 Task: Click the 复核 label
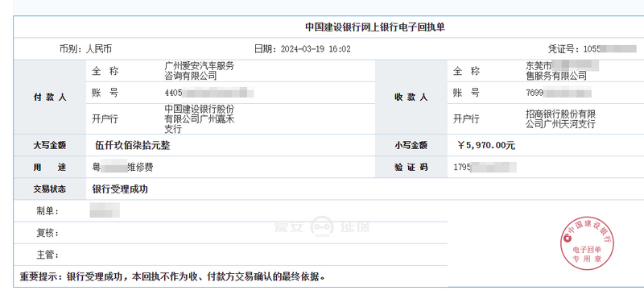coord(47,234)
